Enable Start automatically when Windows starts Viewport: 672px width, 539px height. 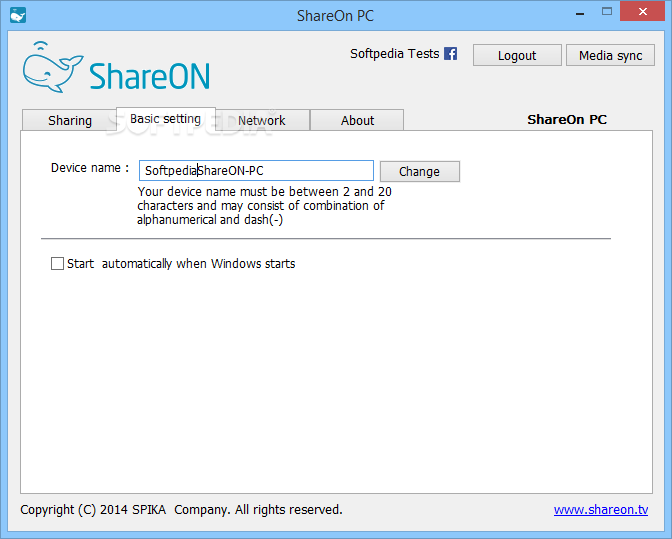(x=57, y=264)
